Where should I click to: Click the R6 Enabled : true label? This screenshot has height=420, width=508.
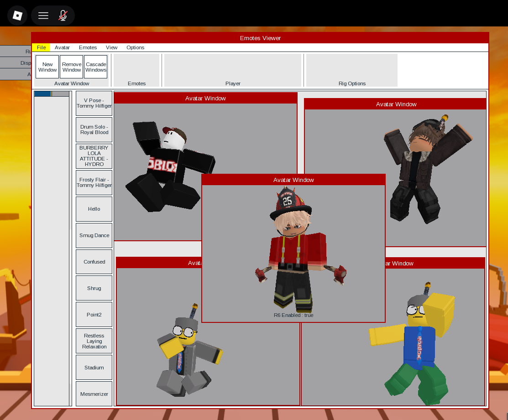[x=293, y=315]
